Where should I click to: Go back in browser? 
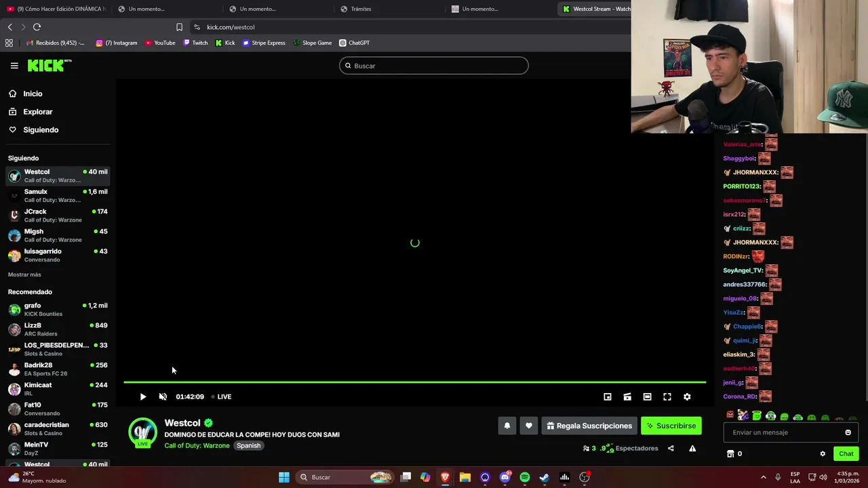point(9,27)
